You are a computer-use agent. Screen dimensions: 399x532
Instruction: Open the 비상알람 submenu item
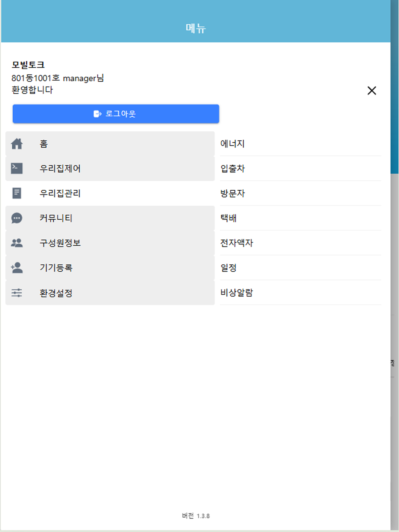(x=300, y=293)
